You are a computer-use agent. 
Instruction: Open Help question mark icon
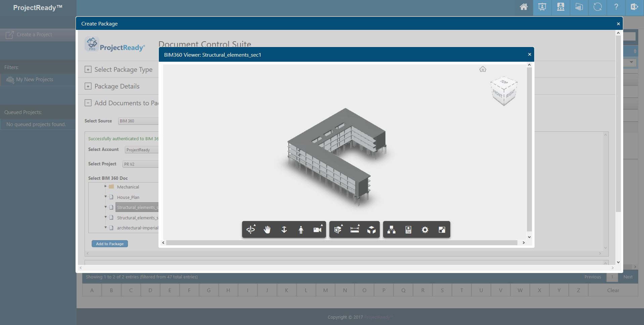coord(616,7)
